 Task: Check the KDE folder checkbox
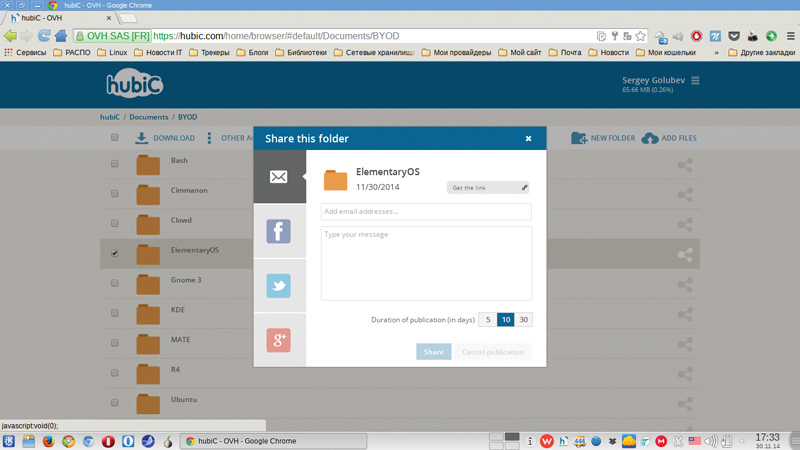pyautogui.click(x=114, y=313)
